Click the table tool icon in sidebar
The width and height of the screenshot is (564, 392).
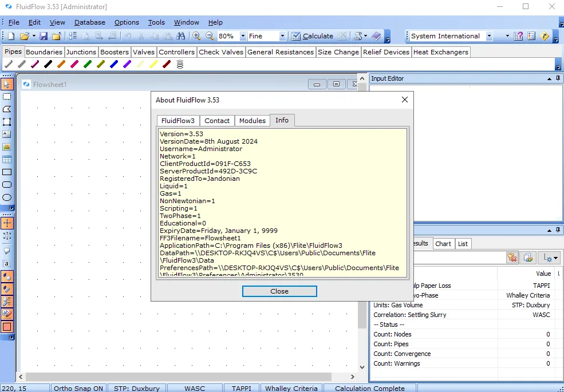(x=7, y=159)
